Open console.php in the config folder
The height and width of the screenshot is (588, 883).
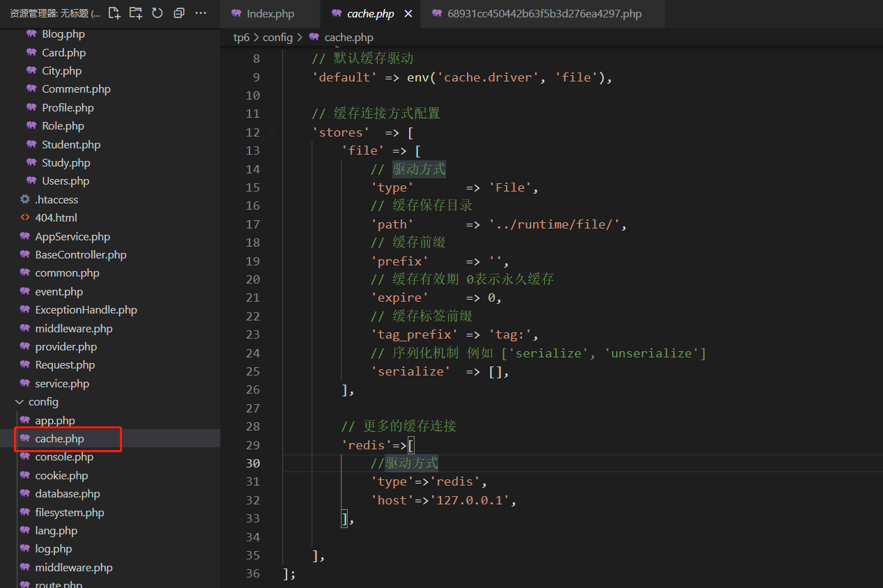pos(64,457)
